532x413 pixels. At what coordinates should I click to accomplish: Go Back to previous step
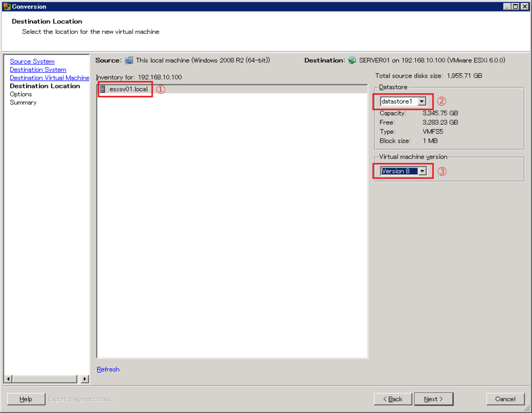[393, 399]
